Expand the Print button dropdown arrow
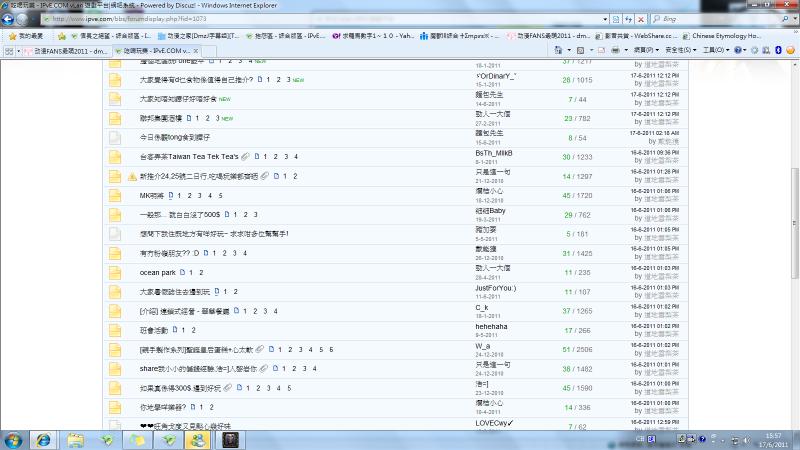Screen dimensions: 800x450 click(x=626, y=50)
